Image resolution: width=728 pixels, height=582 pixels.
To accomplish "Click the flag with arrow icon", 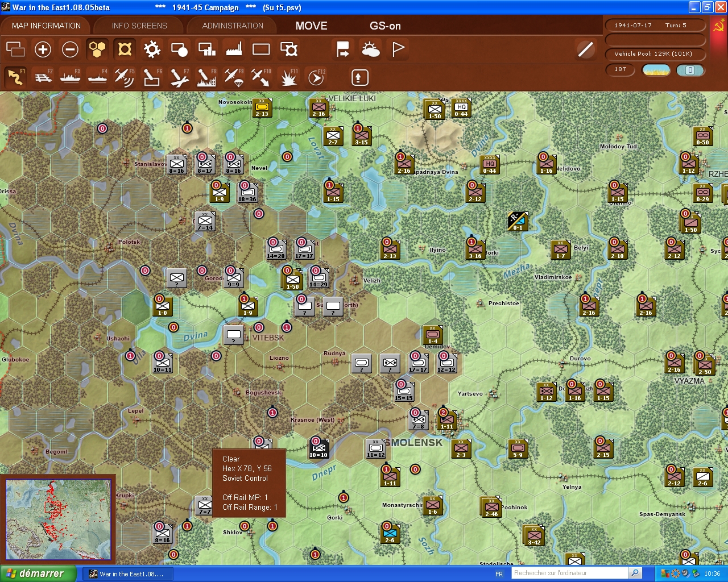I will tap(343, 49).
